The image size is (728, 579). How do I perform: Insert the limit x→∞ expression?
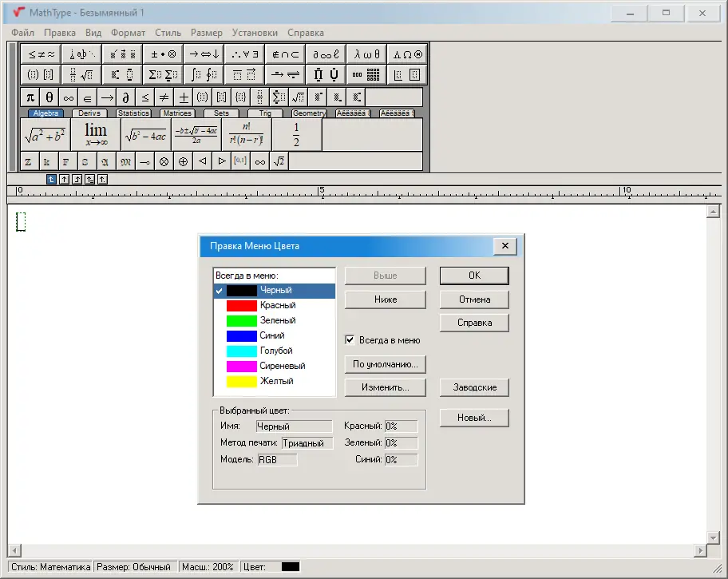click(96, 135)
